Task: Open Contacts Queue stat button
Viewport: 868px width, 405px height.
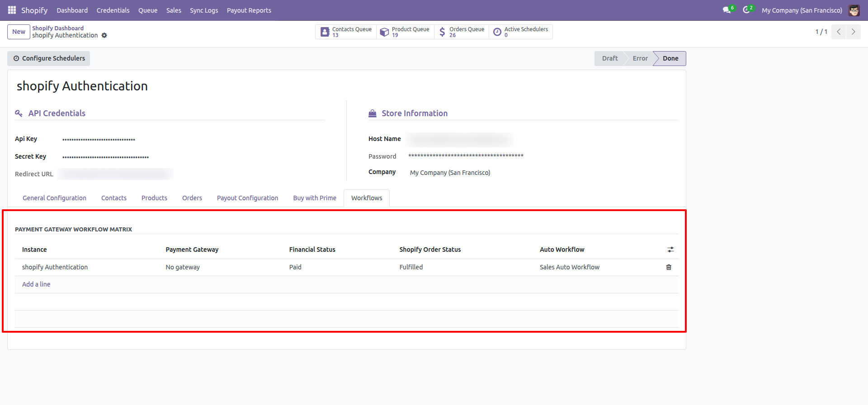Action: point(346,32)
